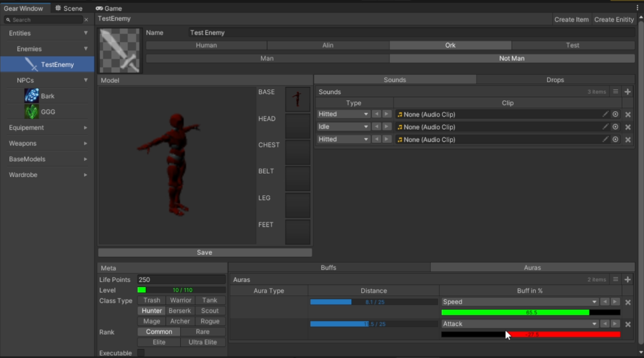Click the pencil icon on first Hitted clip

pyautogui.click(x=605, y=114)
